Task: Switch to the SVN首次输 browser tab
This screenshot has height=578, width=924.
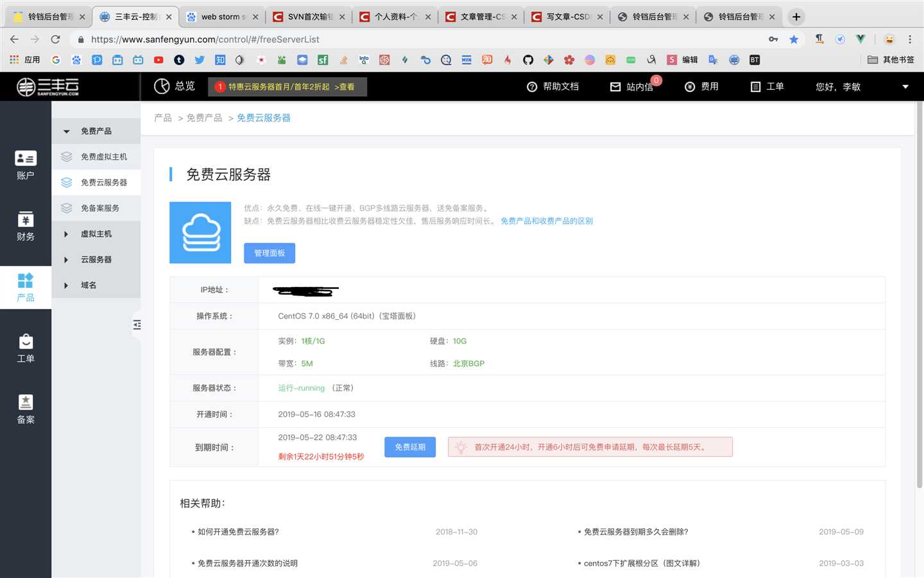Action: (x=308, y=17)
